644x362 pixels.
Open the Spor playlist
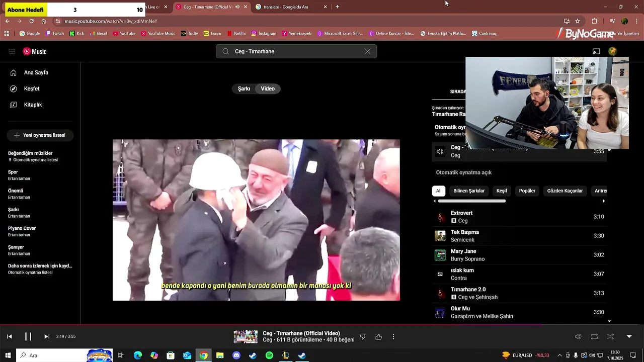(x=40, y=175)
